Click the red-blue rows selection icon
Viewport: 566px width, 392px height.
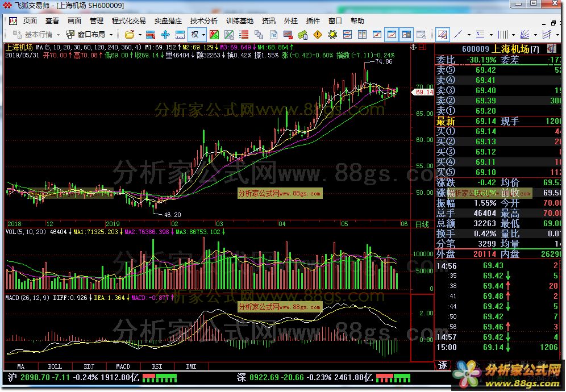151,35
